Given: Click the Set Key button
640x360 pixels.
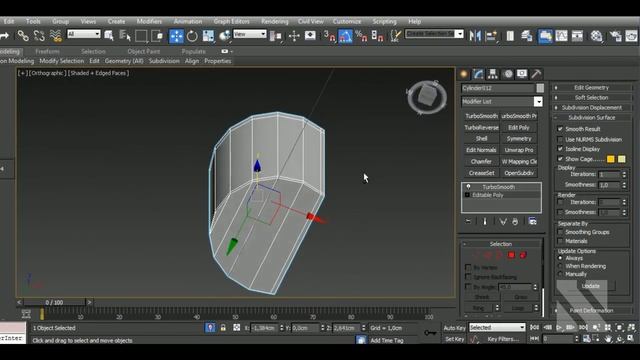Looking at the screenshot, I should pos(454,339).
